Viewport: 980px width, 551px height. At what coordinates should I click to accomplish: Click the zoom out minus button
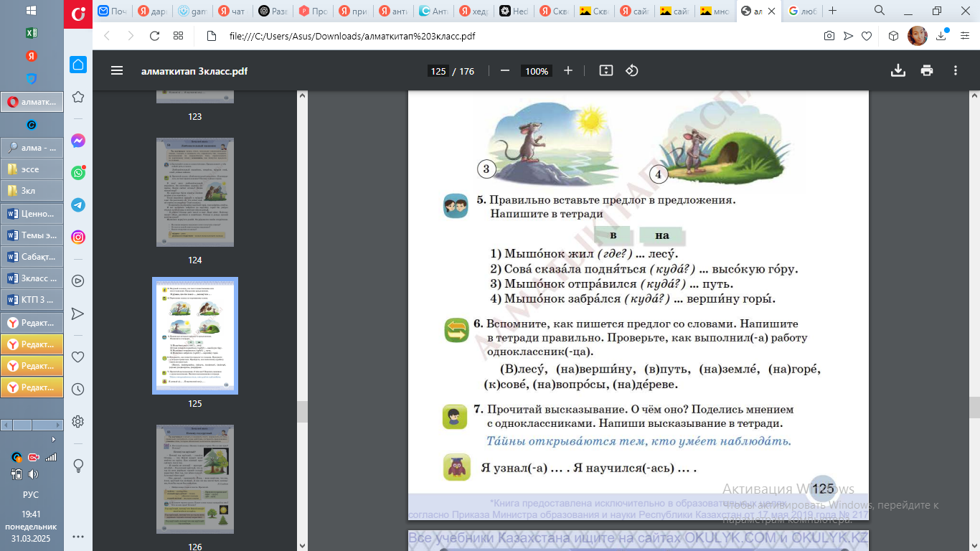point(504,71)
